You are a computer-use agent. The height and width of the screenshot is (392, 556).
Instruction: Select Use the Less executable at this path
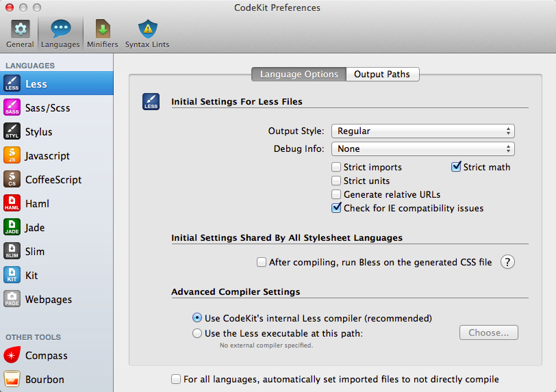[197, 333]
